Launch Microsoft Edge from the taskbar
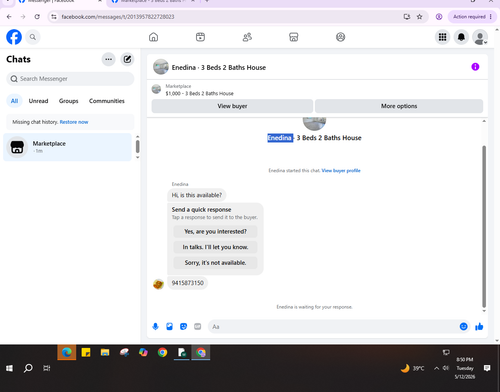500x392 pixels. (x=67, y=352)
